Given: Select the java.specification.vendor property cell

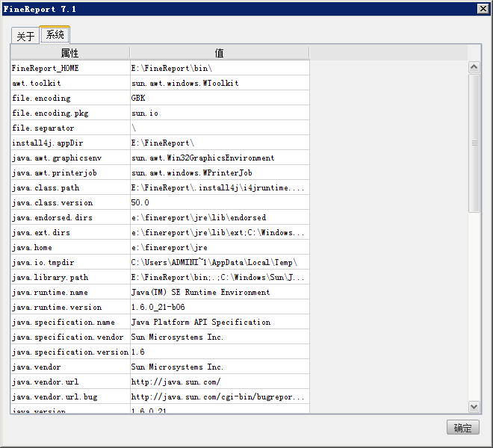Looking at the screenshot, I should pos(70,337).
